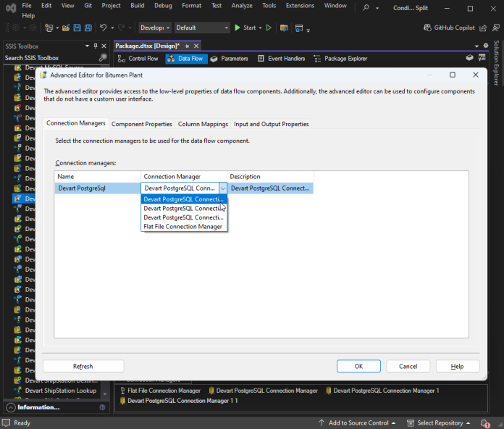
Task: Click notifications bell in status bar
Action: (484, 423)
